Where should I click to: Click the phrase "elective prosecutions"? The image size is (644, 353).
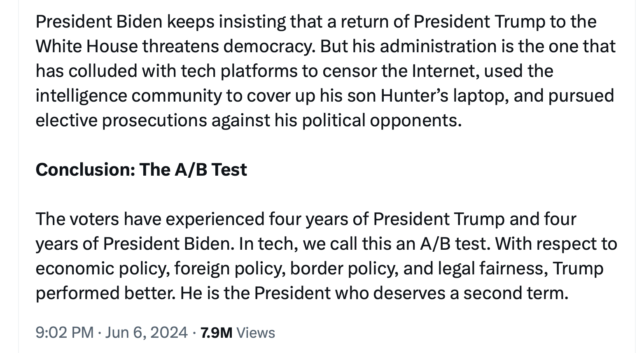121,120
